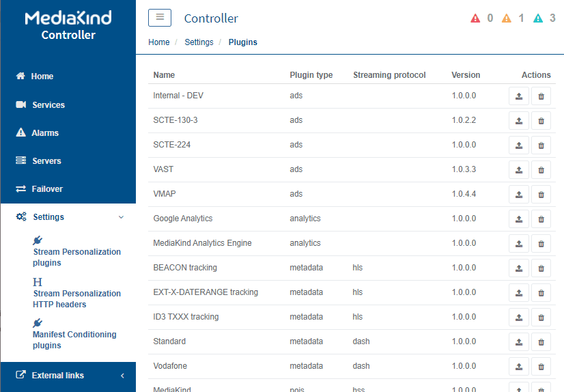Delete MediaKind Analytics Engine plugin
The height and width of the screenshot is (392, 564).
point(541,244)
